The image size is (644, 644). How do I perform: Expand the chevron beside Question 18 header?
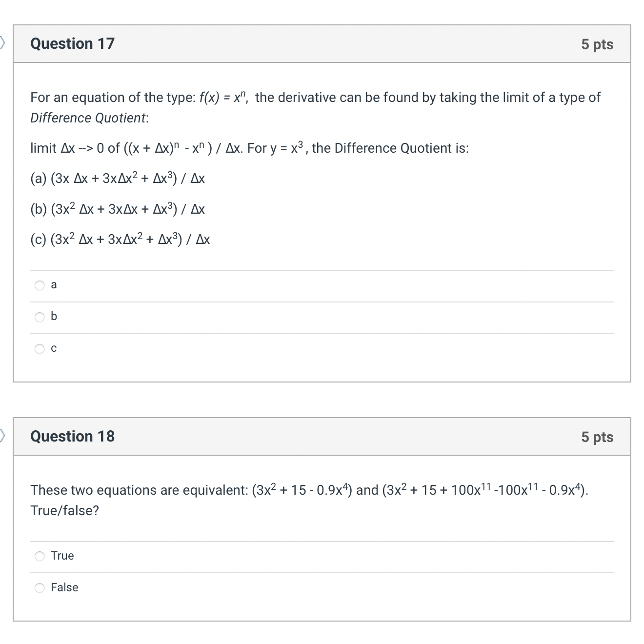[x=2, y=436]
